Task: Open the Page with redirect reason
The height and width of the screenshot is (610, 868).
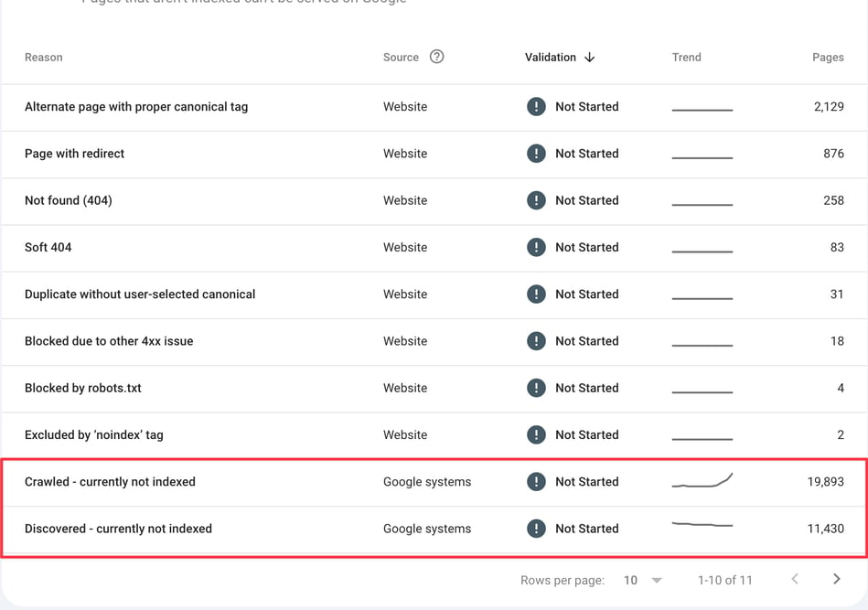Action: [74, 154]
